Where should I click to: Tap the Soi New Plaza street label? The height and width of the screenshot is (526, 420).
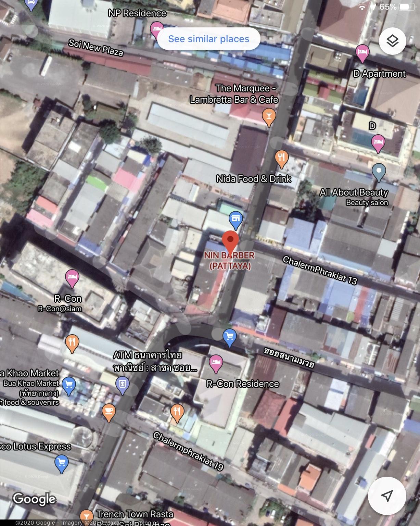(96, 48)
